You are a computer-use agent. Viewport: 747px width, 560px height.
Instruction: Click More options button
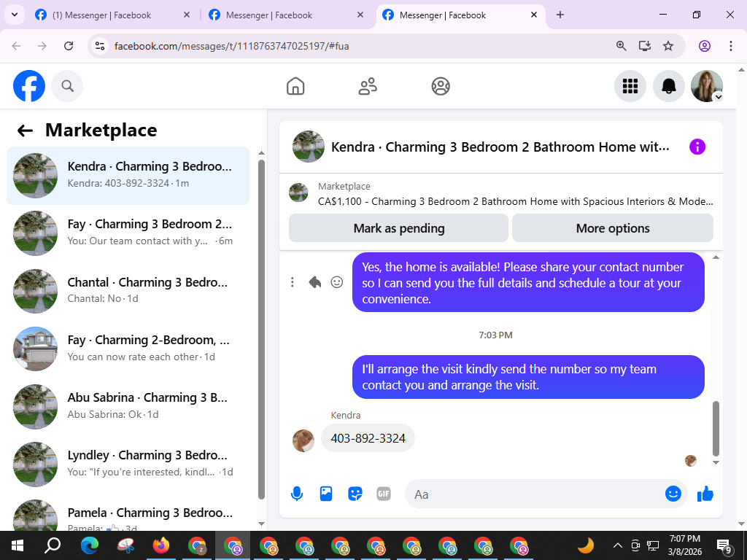pyautogui.click(x=613, y=228)
